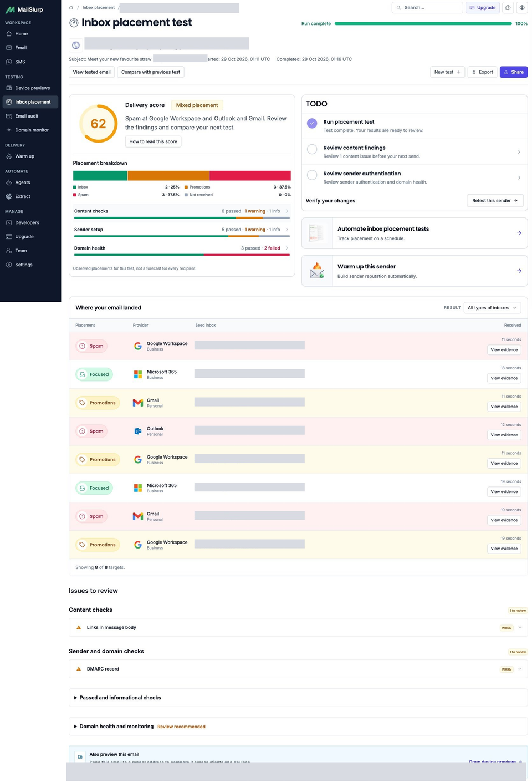
Task: Click the Outlook provider icon
Action: (x=138, y=431)
